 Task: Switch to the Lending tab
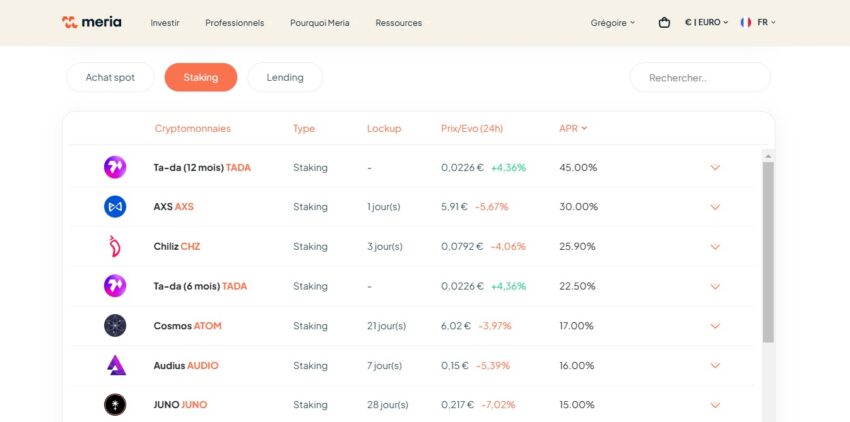285,77
